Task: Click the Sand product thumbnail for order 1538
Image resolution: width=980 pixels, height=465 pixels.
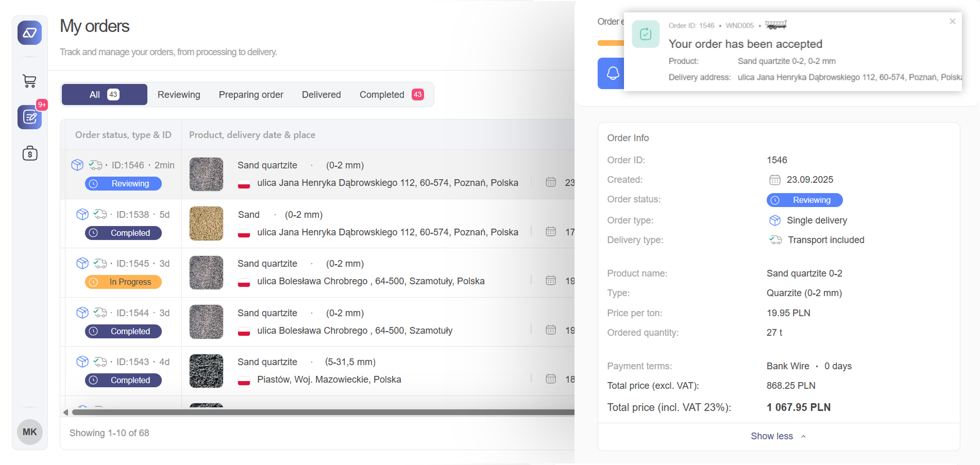Action: click(x=206, y=223)
